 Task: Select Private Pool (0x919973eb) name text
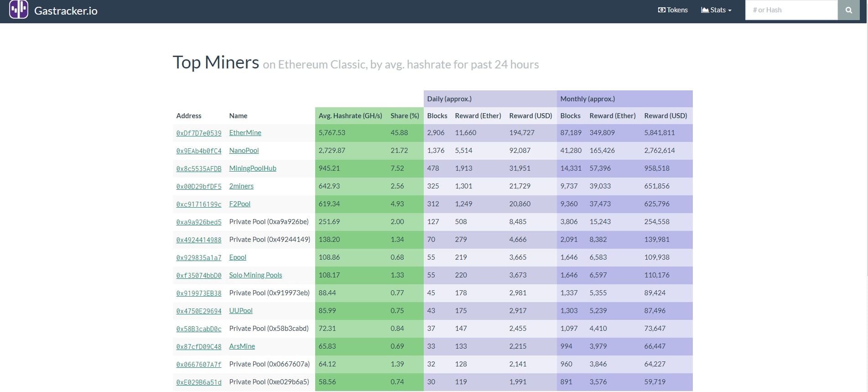[269, 293]
